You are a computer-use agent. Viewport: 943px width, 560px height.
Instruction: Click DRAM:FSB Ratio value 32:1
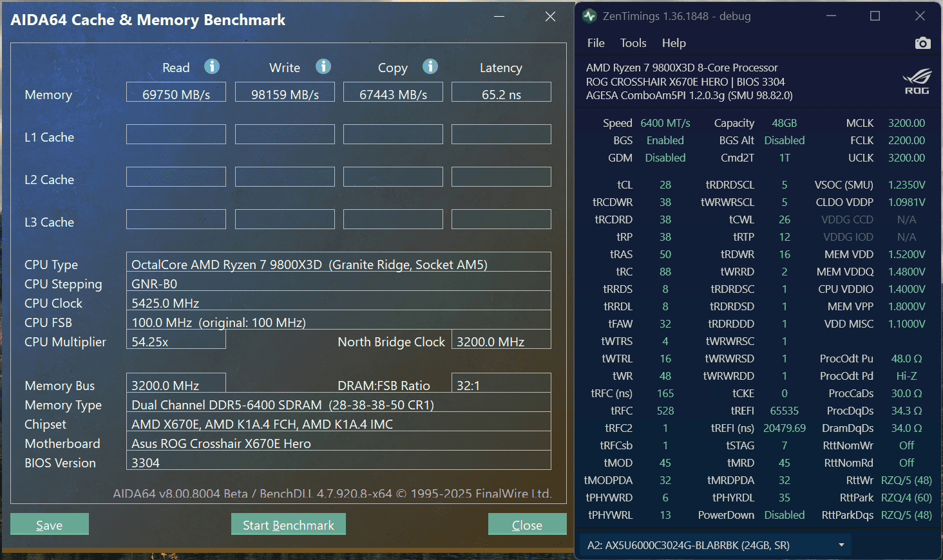tap(501, 383)
